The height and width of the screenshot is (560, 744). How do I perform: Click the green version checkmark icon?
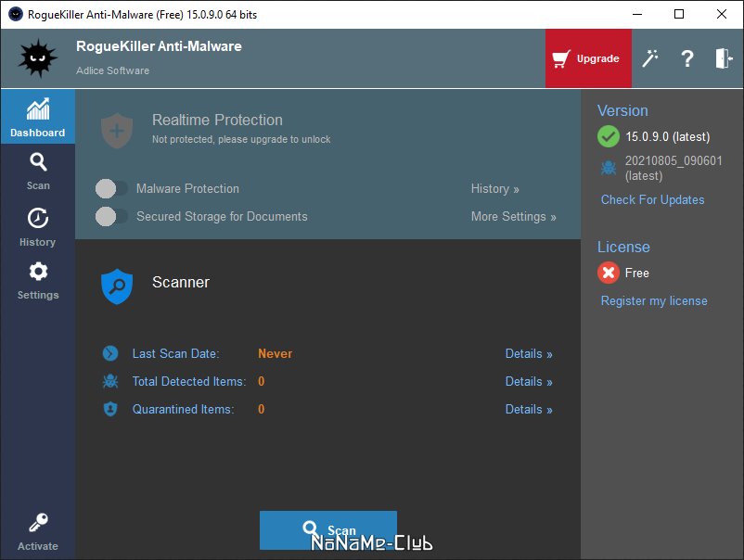(x=609, y=136)
